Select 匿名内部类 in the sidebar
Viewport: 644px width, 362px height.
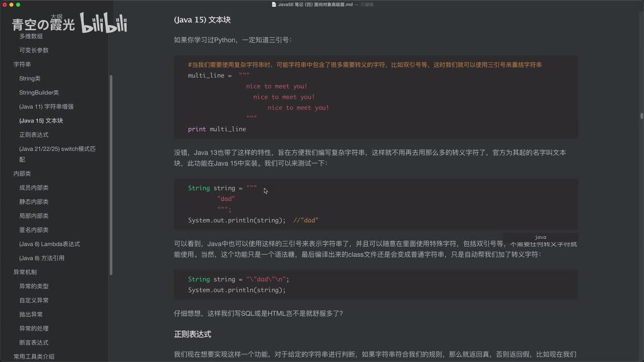(x=34, y=230)
